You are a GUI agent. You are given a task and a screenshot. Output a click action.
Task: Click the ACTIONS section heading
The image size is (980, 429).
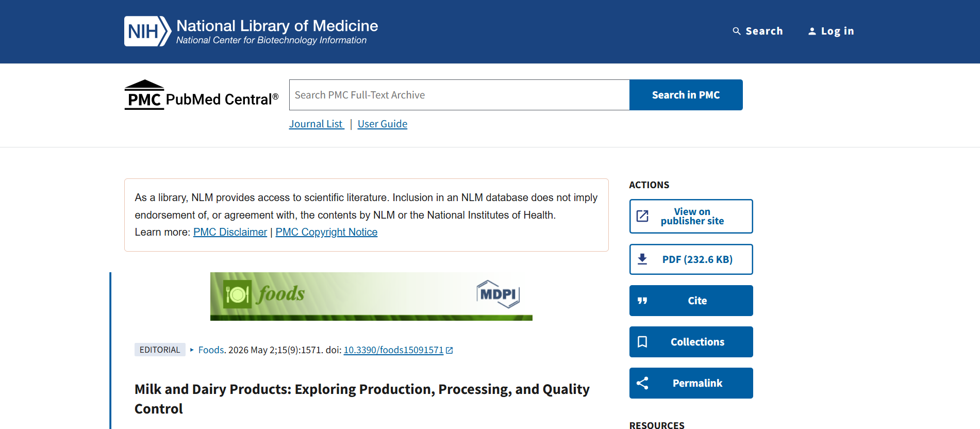(x=649, y=185)
